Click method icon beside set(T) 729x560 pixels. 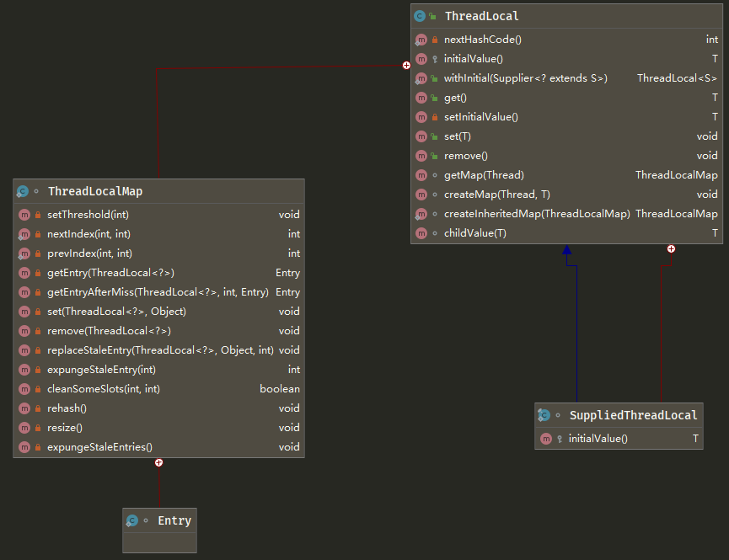[421, 136]
